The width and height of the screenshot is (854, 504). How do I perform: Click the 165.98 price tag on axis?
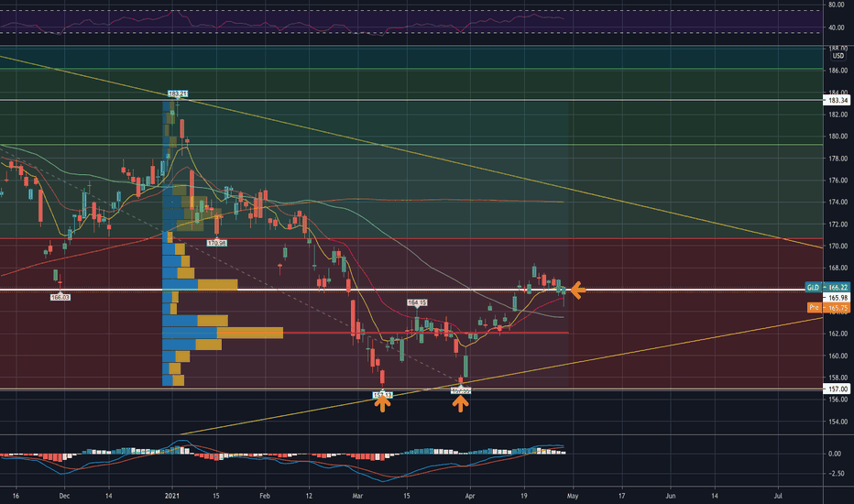pyautogui.click(x=838, y=298)
